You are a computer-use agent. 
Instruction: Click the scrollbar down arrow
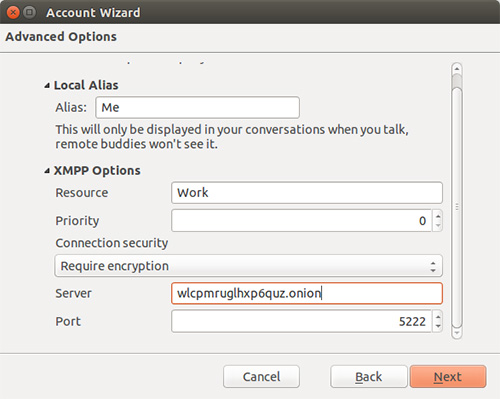(457, 333)
